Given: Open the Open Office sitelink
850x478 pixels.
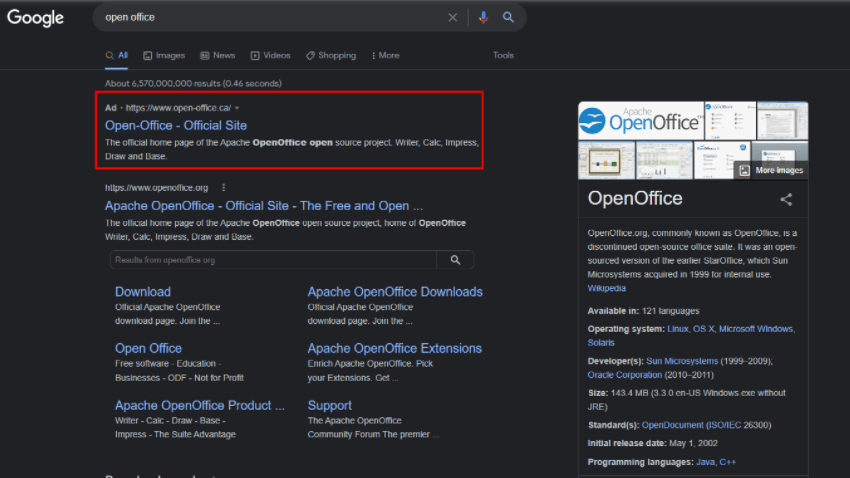Looking at the screenshot, I should (148, 348).
